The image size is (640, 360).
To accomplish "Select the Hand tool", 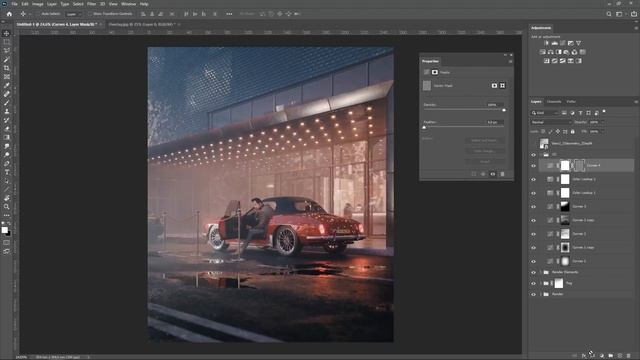I will pos(7,198).
